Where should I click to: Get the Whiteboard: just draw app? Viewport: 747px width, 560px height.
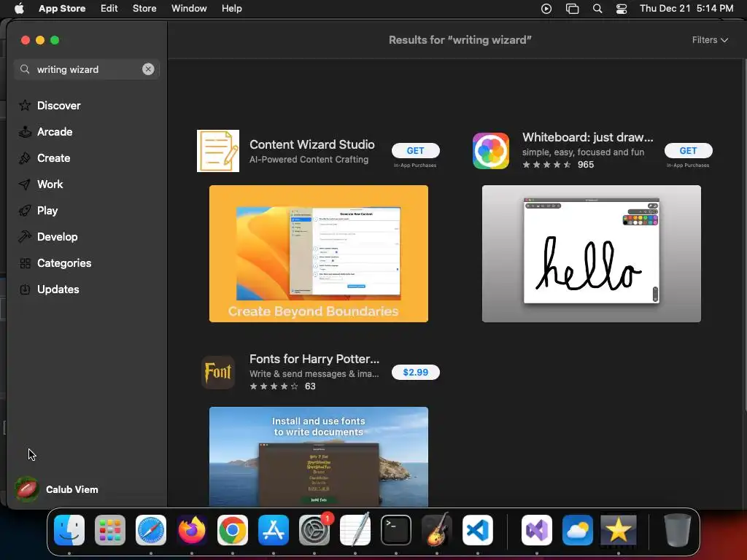[x=689, y=150]
